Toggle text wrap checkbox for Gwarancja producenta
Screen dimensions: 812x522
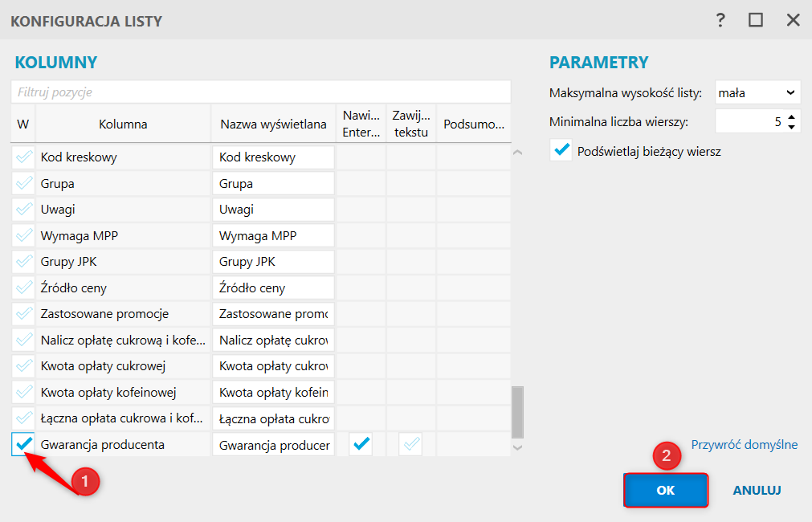pyautogui.click(x=410, y=444)
